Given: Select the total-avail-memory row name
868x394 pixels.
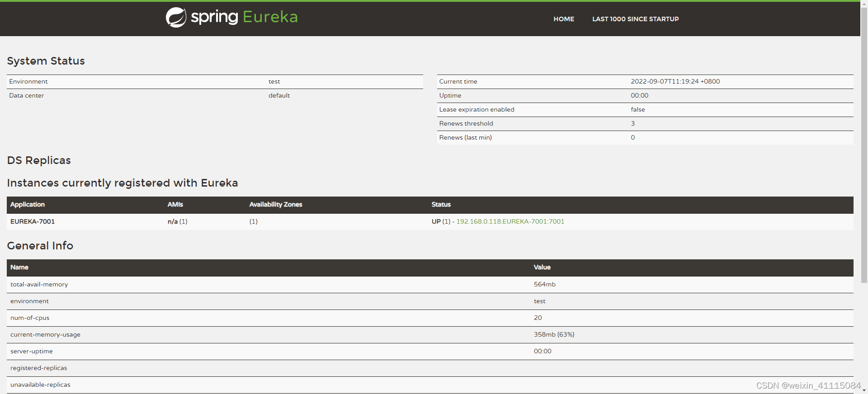Looking at the screenshot, I should point(39,284).
